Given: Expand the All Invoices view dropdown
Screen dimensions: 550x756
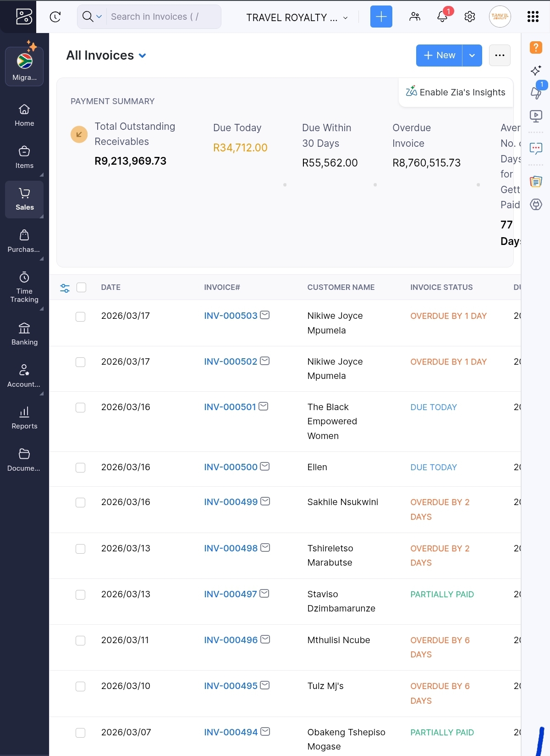Looking at the screenshot, I should coord(142,56).
